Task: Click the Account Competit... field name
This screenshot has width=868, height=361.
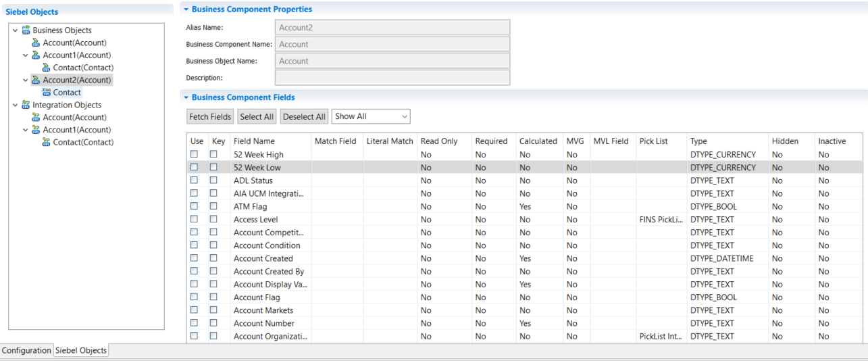Action: click(269, 232)
